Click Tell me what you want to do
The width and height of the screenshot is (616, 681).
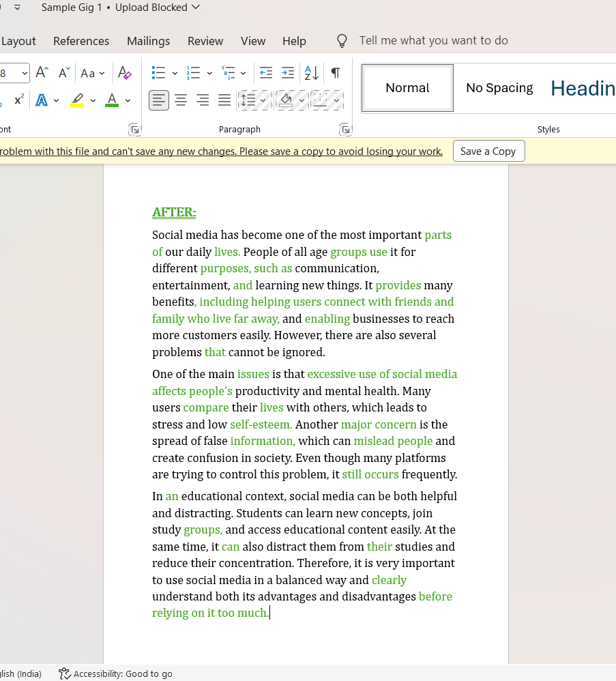433,40
